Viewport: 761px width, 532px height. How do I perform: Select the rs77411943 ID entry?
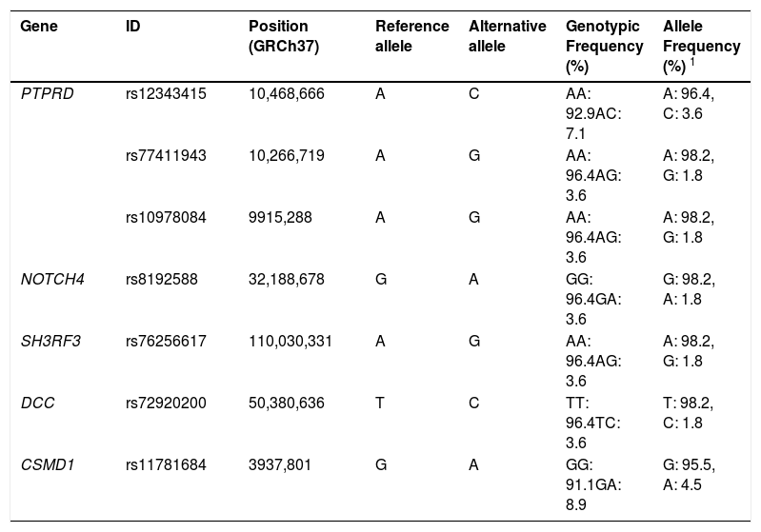166,155
